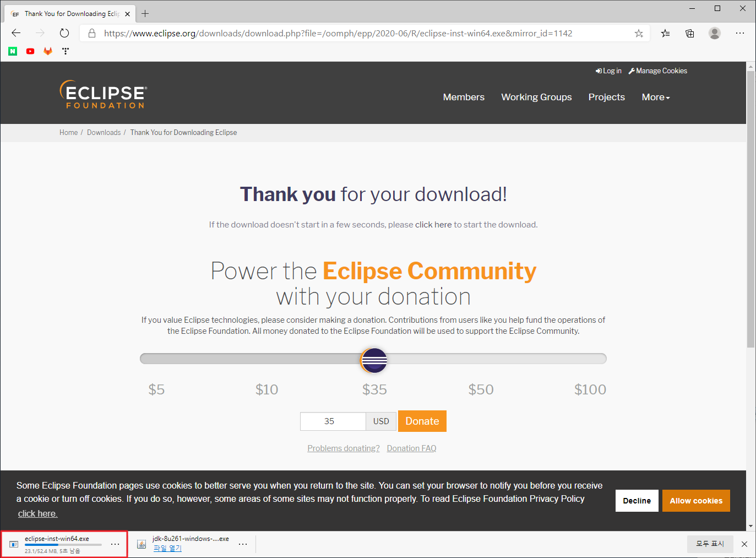
Task: Click the 'click here' download link
Action: (x=433, y=224)
